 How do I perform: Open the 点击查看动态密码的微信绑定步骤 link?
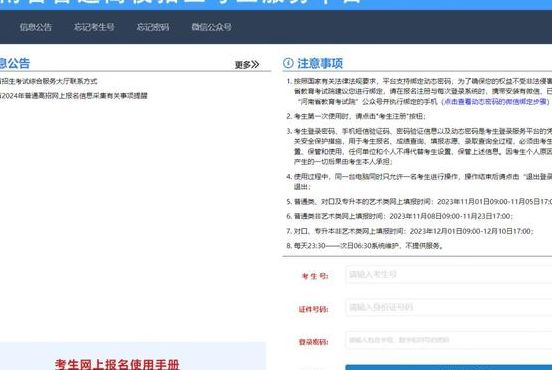pos(495,101)
